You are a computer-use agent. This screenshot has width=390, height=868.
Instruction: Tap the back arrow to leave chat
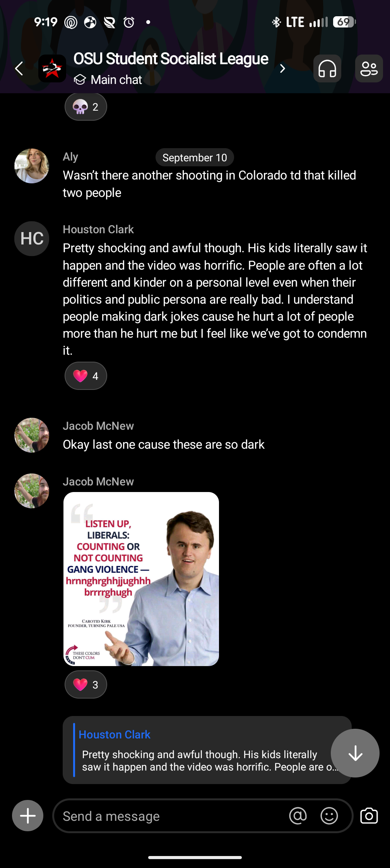(19, 69)
